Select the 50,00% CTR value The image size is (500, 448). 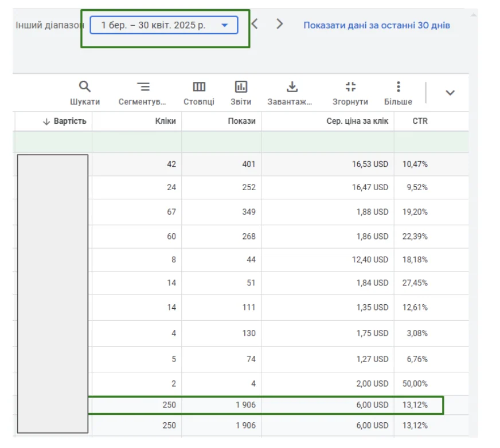pos(415,384)
